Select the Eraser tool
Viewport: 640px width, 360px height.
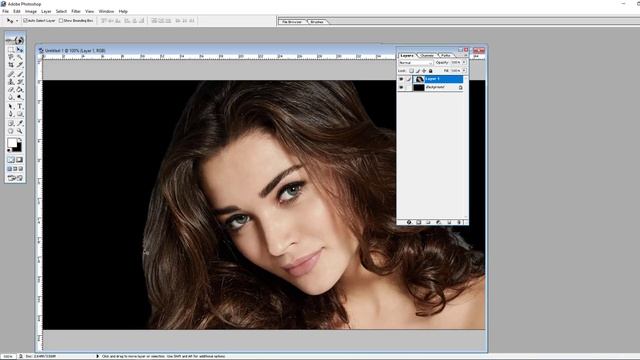[11, 90]
